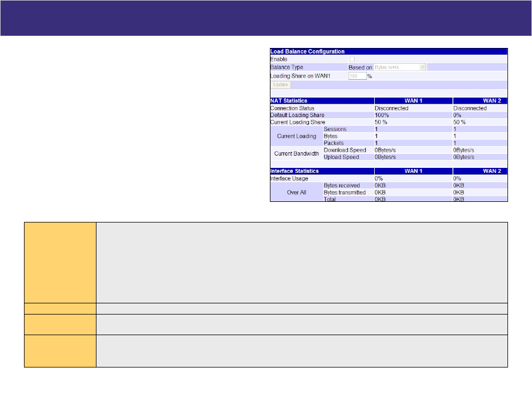Click the 'Sessions' row label
Screen dimensions: 532x411
coord(335,129)
